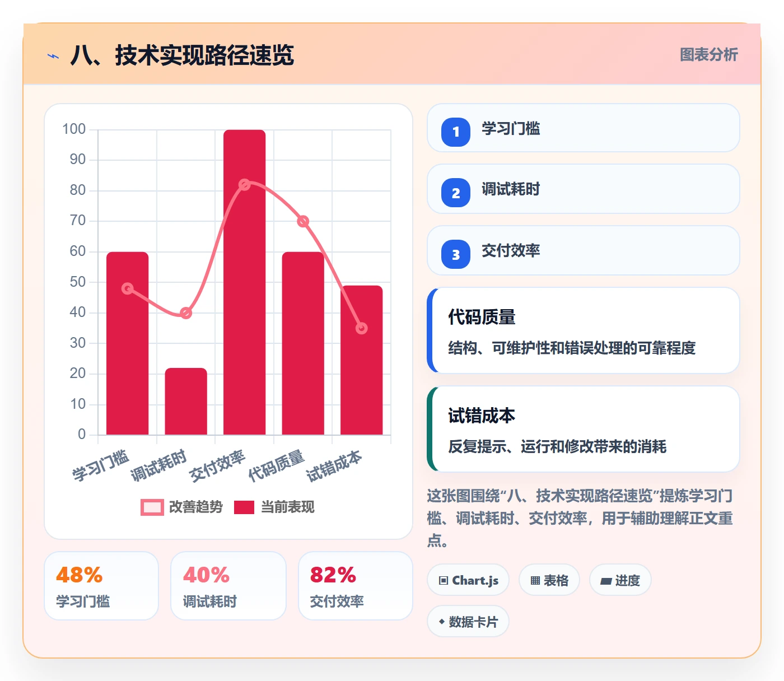Open the 试错成本 description card
Image resolution: width=784 pixels, height=681 pixels.
point(584,429)
